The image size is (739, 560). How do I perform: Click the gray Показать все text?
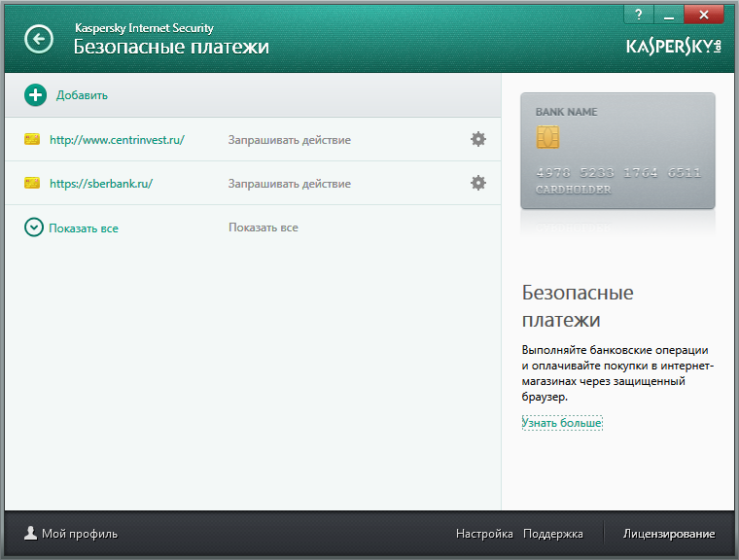pos(264,227)
